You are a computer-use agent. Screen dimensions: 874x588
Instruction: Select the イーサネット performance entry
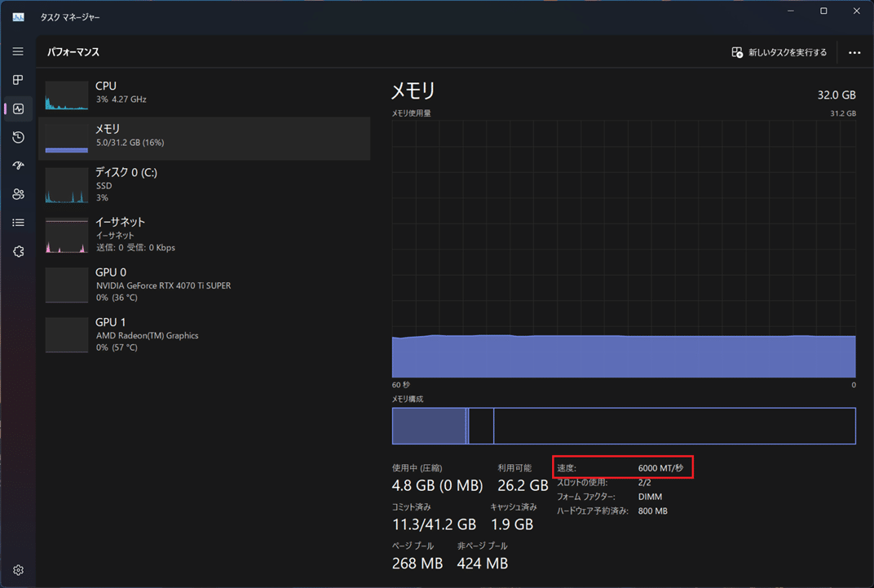[205, 235]
